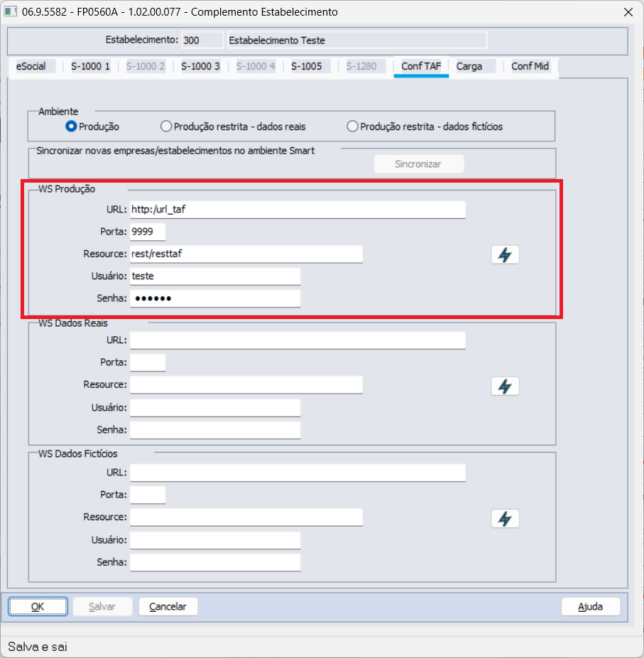Edit the WS Produção Resource field
Image resolution: width=644 pixels, height=658 pixels.
tap(246, 254)
